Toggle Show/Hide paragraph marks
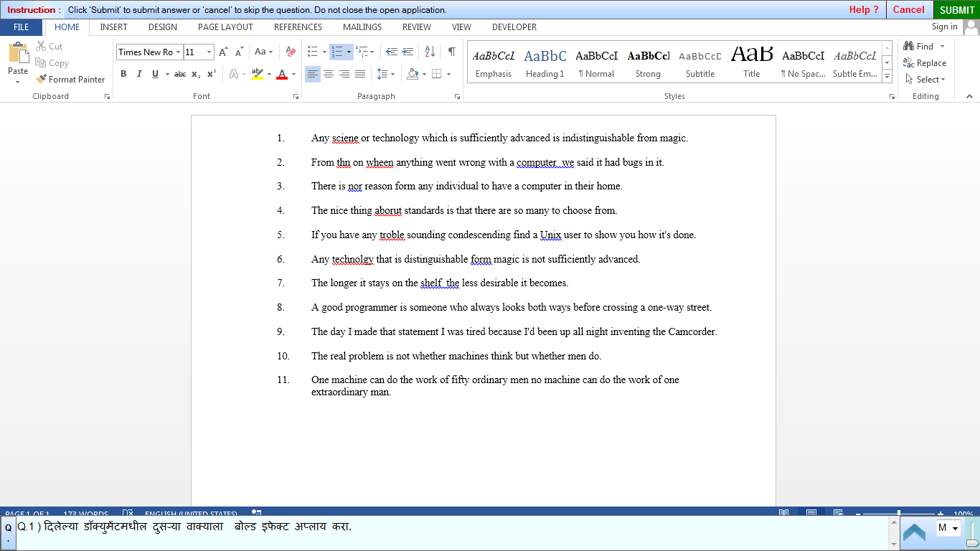The height and width of the screenshot is (551, 980). click(x=451, y=52)
